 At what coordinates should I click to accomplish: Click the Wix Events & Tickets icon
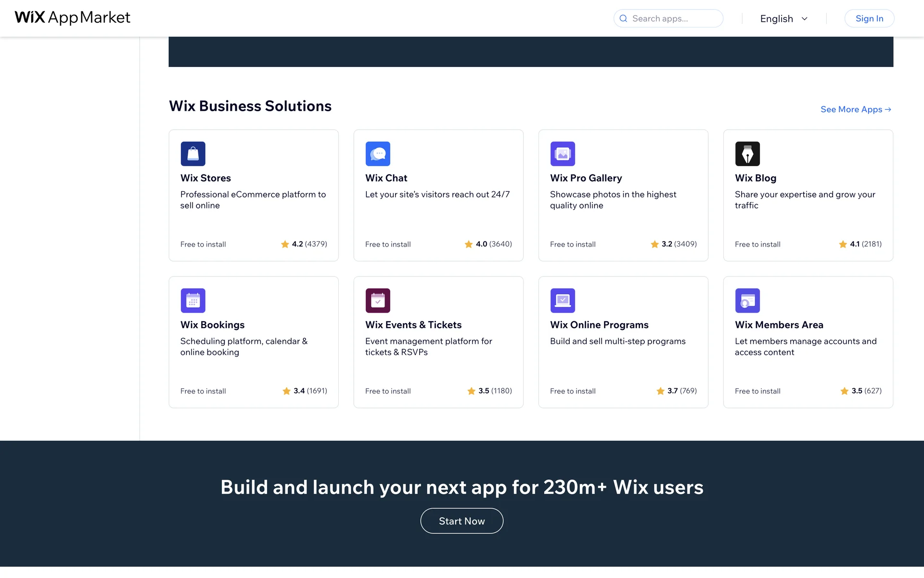coord(378,301)
